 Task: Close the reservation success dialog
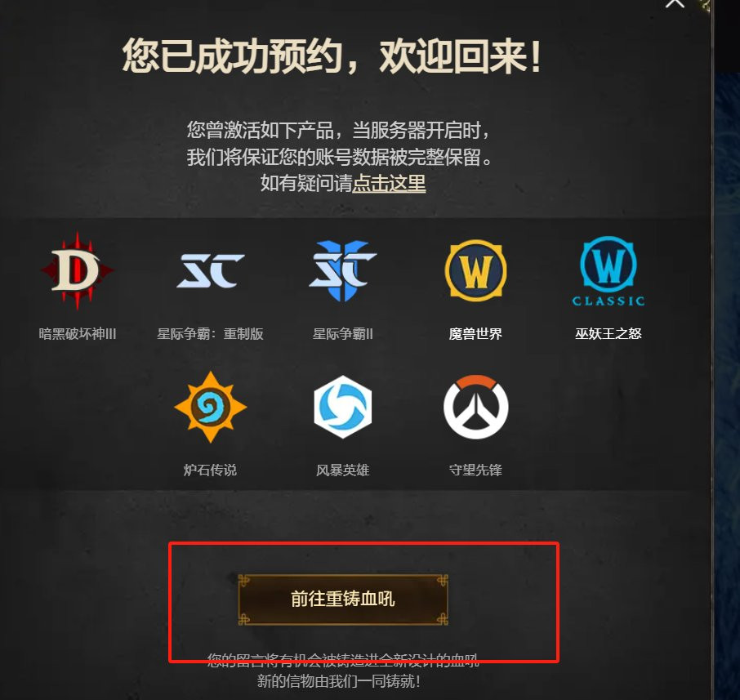(675, 4)
